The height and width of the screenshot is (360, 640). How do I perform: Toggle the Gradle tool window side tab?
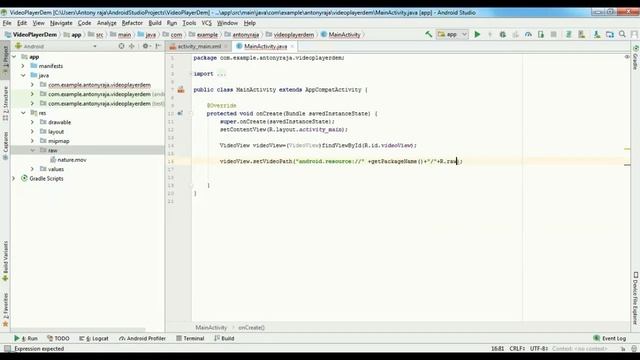[x=635, y=58]
